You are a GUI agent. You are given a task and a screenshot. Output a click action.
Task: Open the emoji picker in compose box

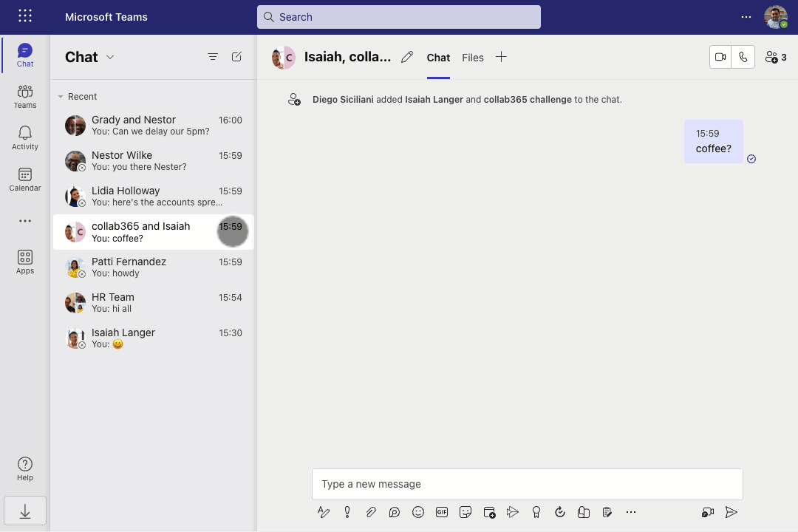(x=418, y=511)
